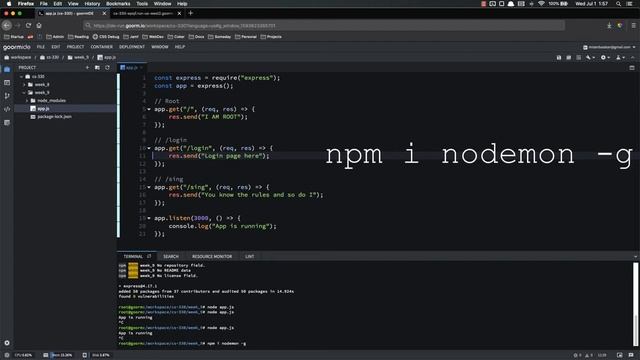Collapse the week_9 folder

[x=24, y=93]
